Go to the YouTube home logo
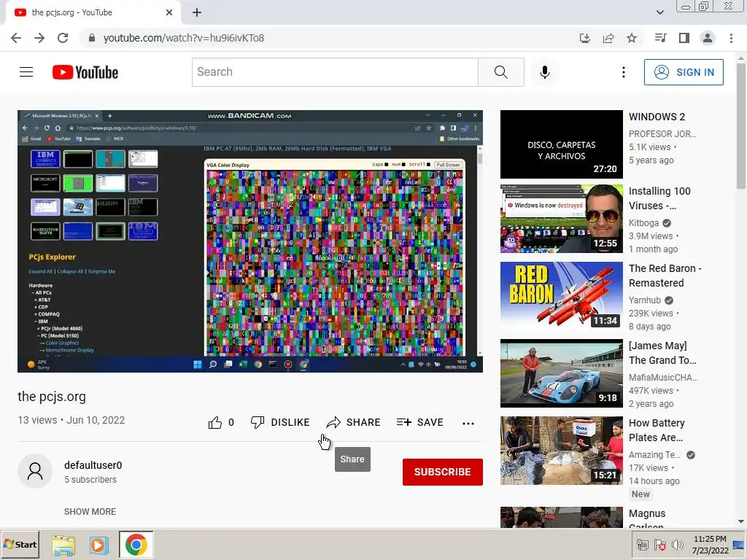Image resolution: width=747 pixels, height=560 pixels. (x=85, y=72)
